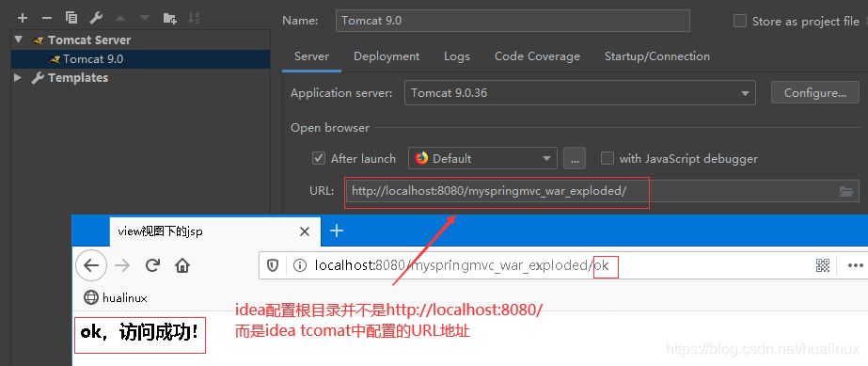Expand the Templates tree node
Viewport: 868px width, 366px height.
point(18,77)
